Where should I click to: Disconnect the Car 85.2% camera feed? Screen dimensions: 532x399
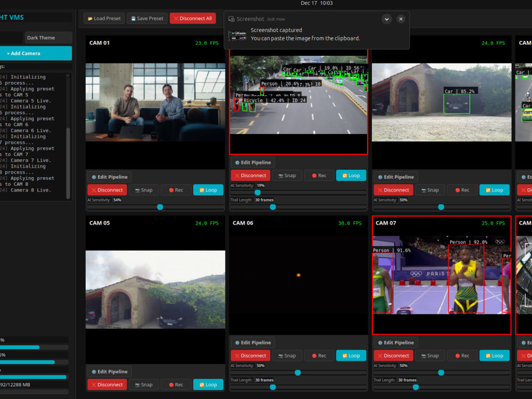point(394,190)
